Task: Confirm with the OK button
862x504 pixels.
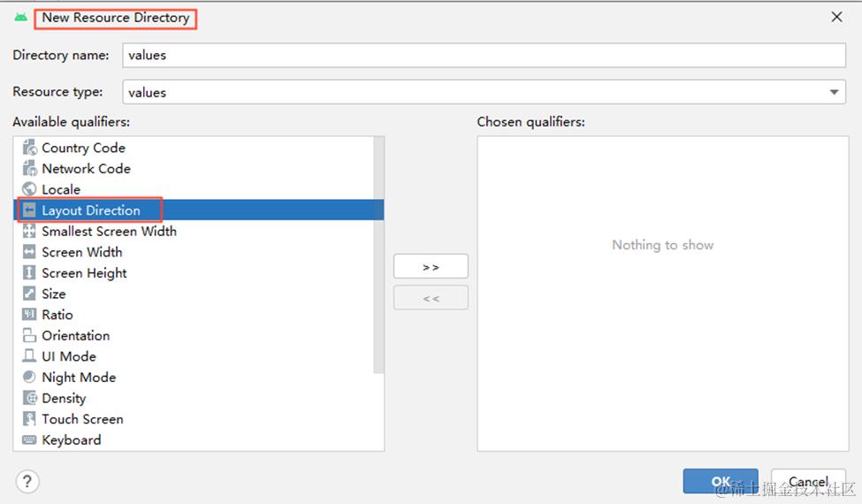Action: pos(721,482)
